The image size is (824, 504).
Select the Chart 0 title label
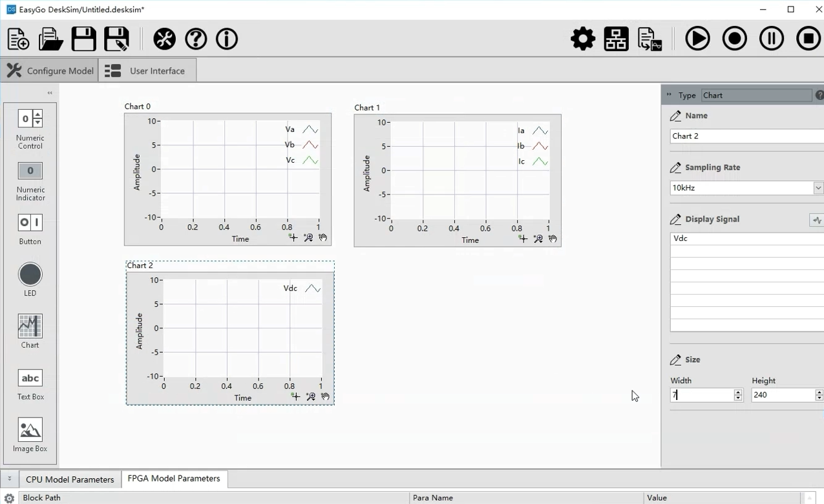tap(138, 107)
